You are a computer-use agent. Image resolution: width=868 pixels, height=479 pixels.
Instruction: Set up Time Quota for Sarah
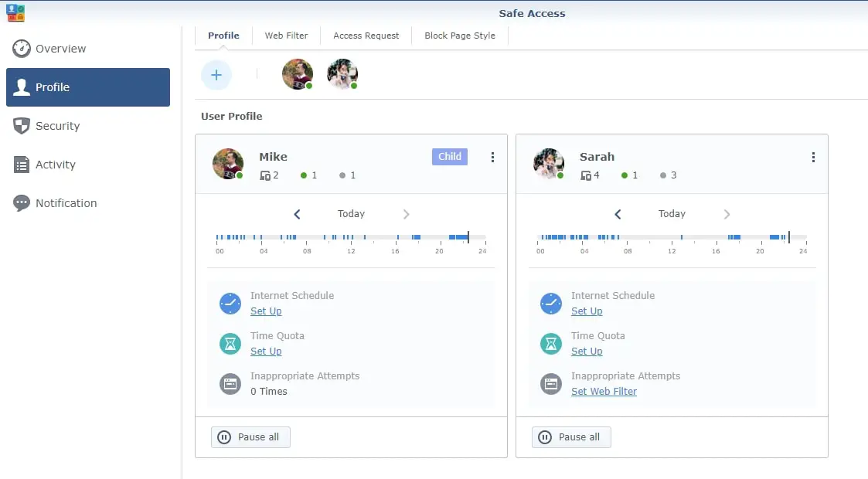587,352
